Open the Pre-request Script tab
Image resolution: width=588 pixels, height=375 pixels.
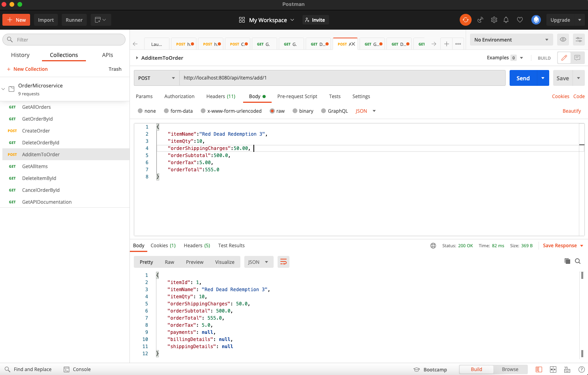tap(297, 97)
